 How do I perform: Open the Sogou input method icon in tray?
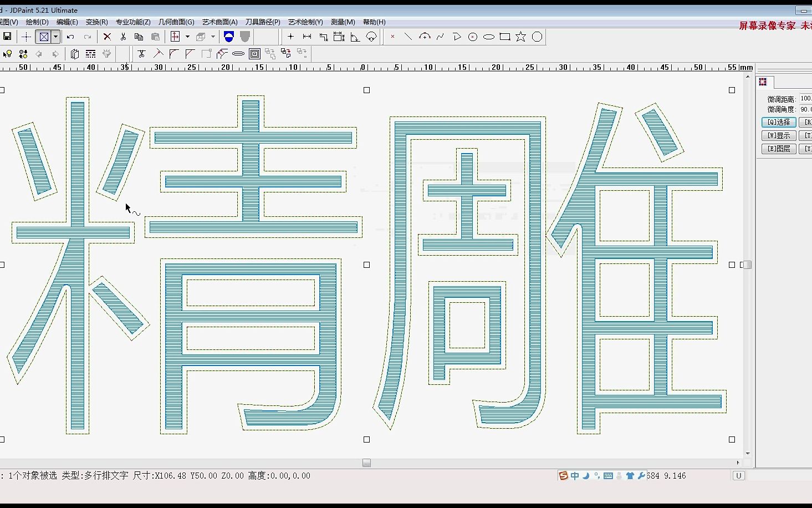pyautogui.click(x=564, y=475)
